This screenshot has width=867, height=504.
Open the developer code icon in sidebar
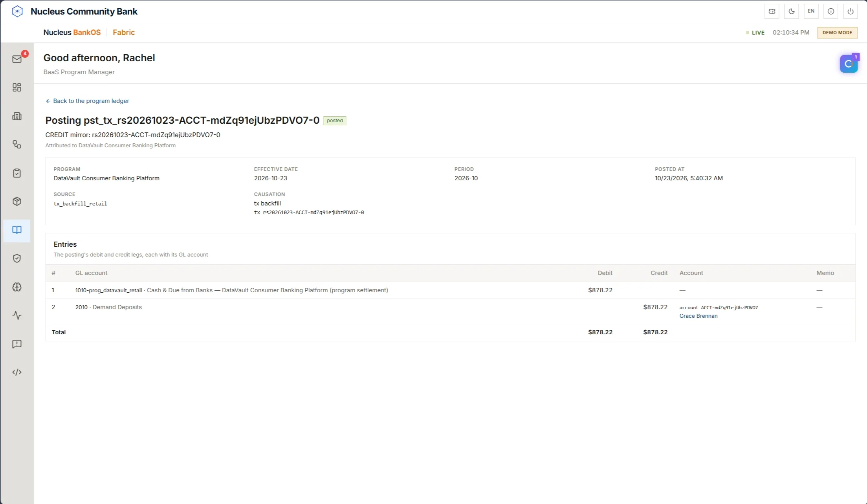click(17, 372)
